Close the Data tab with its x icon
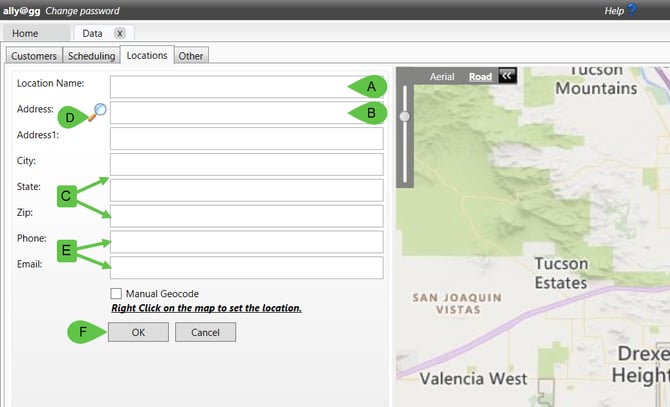Image resolution: width=670 pixels, height=407 pixels. [119, 33]
